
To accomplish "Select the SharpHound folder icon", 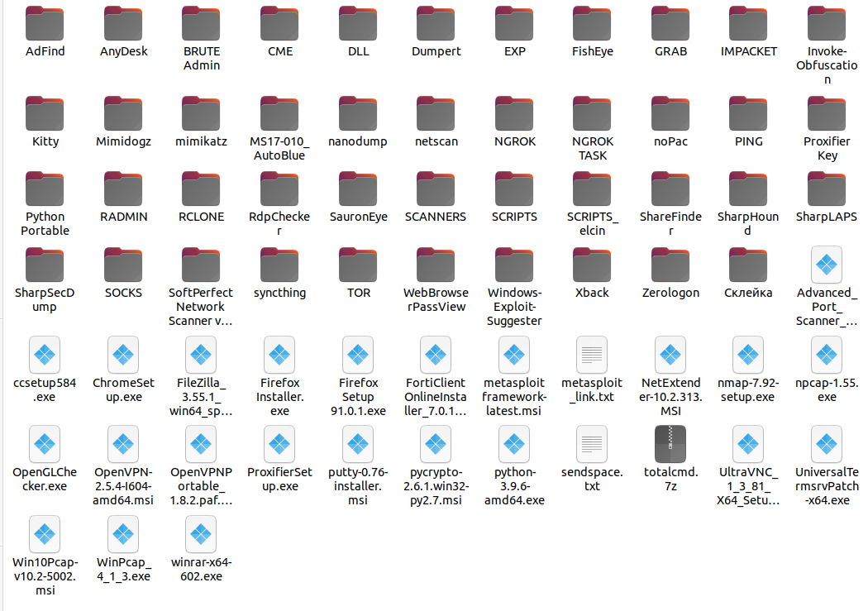I will 748,189.
